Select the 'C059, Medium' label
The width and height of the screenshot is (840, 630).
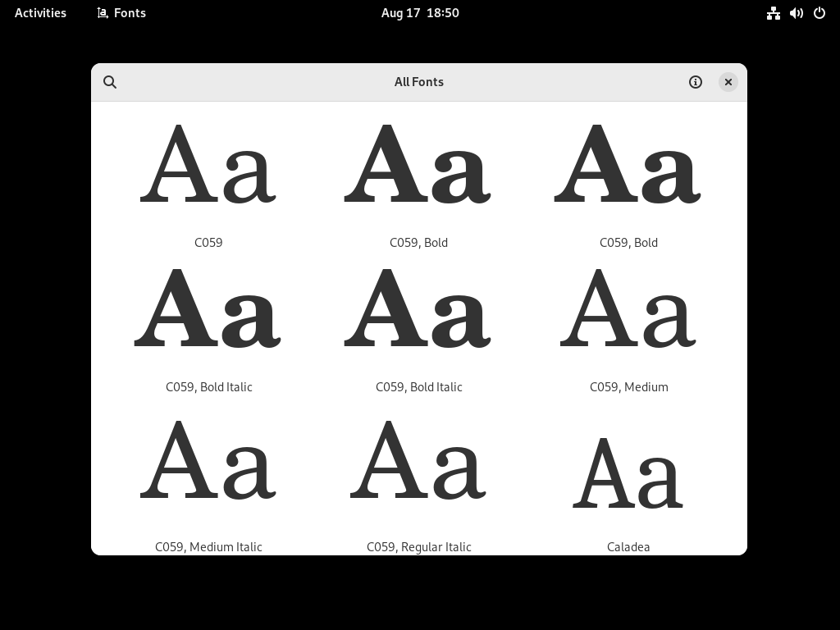(x=629, y=387)
